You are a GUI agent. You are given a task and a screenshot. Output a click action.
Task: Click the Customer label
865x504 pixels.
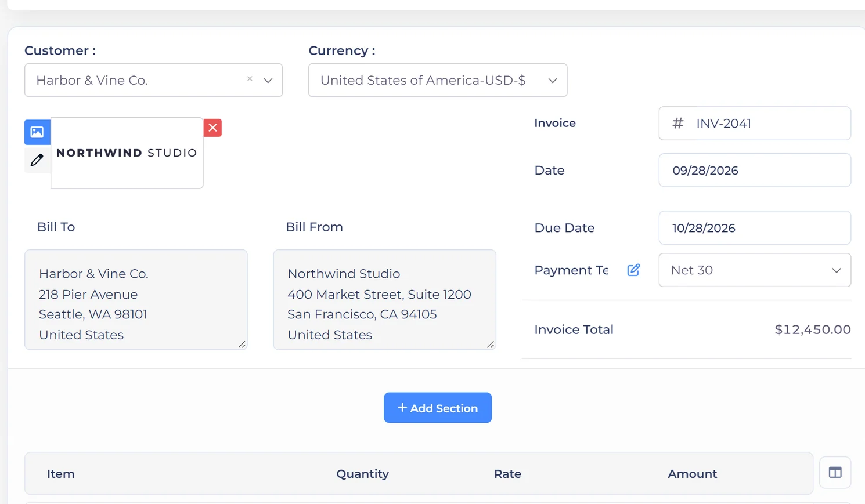[60, 50]
